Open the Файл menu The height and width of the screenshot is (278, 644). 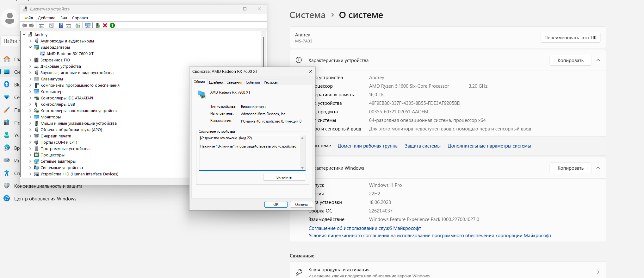click(x=28, y=18)
